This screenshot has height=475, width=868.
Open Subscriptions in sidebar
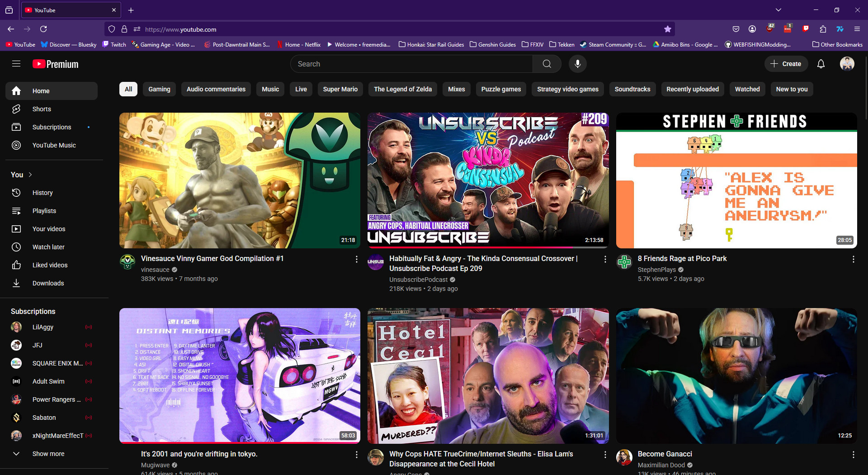pyautogui.click(x=52, y=127)
